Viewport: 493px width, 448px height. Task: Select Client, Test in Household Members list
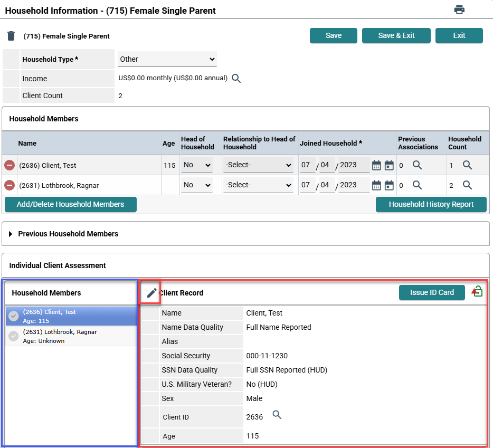71,316
